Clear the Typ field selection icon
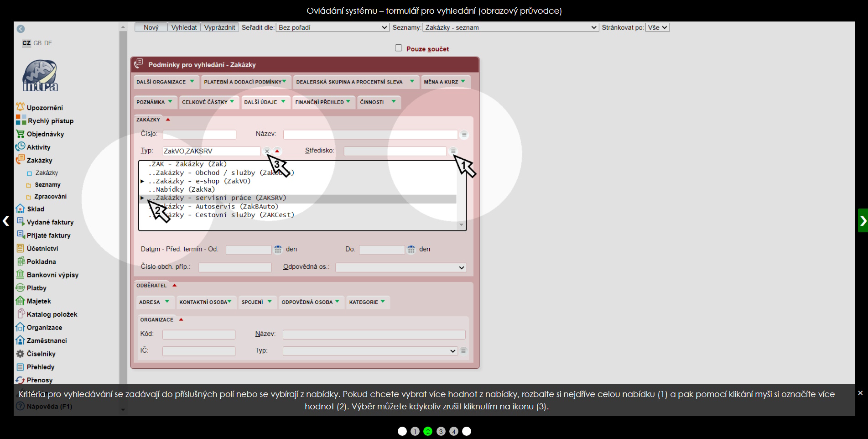Image resolution: width=868 pixels, height=439 pixels. tap(267, 151)
